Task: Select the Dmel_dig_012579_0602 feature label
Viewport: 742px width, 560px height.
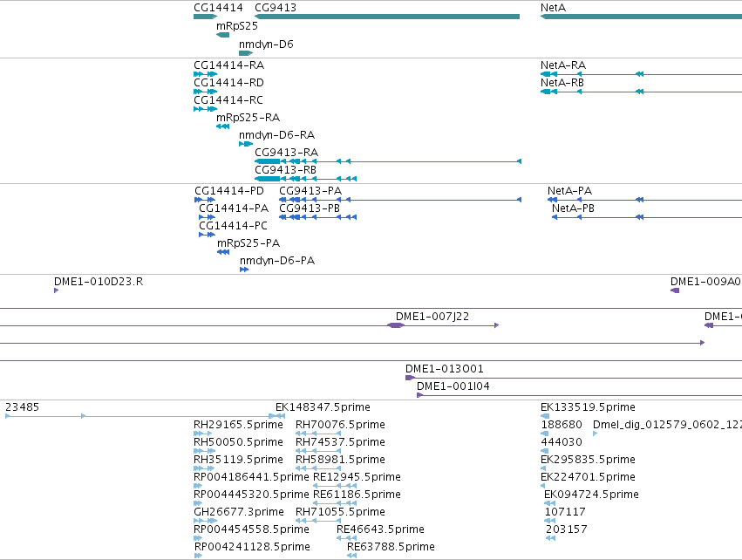Action: [667, 425]
